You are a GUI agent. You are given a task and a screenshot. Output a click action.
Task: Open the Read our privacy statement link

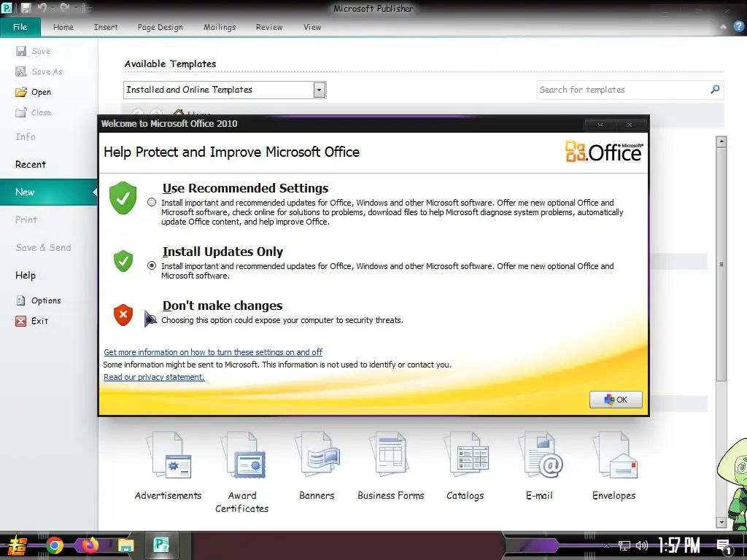[x=154, y=377]
